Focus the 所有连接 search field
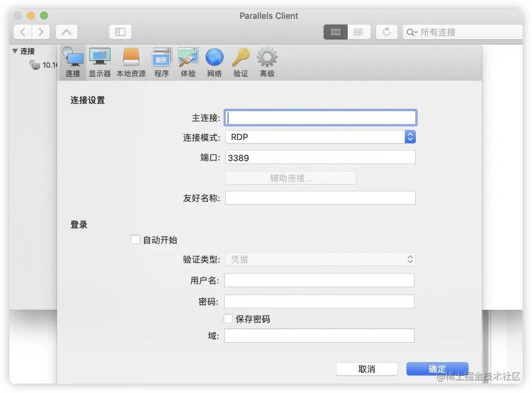Screen dimensions: 532x393 tap(463, 32)
